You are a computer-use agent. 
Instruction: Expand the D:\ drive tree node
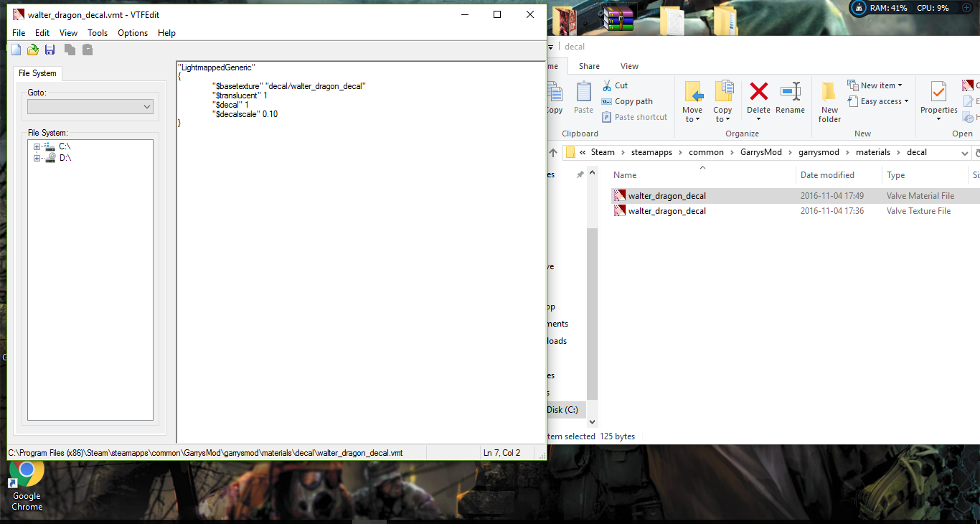[x=37, y=159]
